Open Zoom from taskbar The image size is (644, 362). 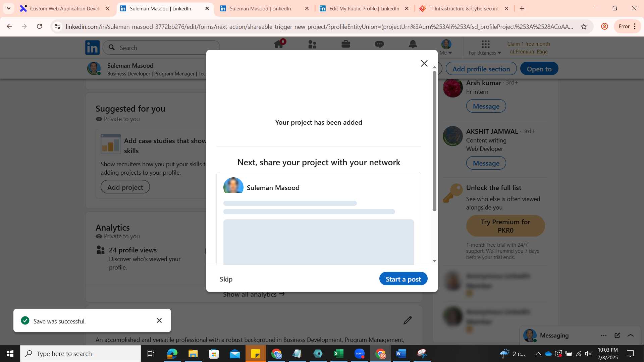(359, 354)
